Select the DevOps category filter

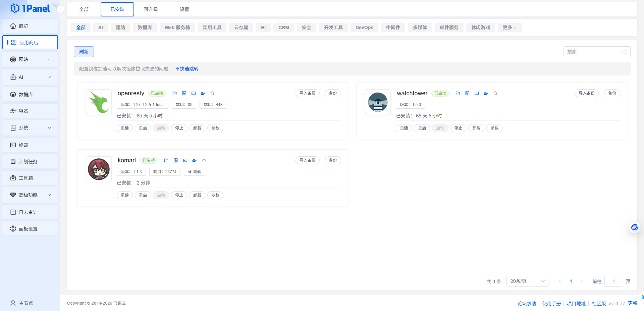coord(364,28)
